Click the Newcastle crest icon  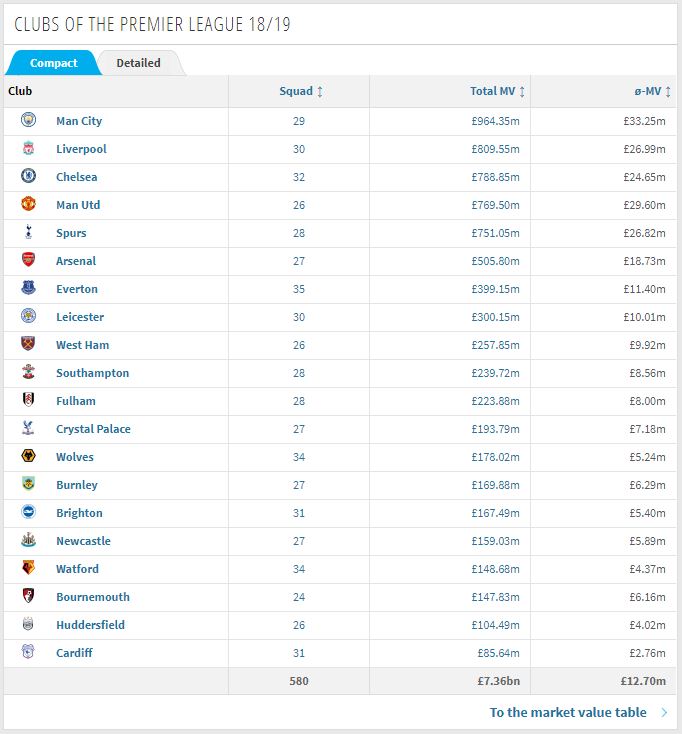29,540
